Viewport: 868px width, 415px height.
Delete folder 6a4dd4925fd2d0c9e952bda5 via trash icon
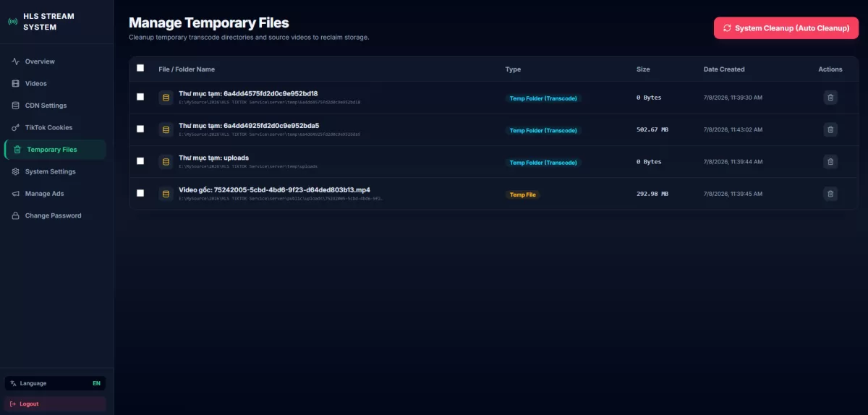(830, 130)
